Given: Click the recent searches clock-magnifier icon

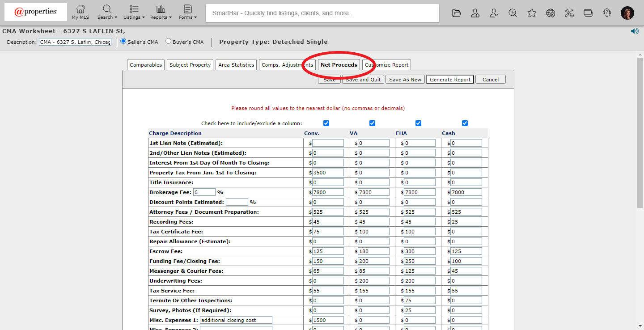Looking at the screenshot, I should 513,13.
